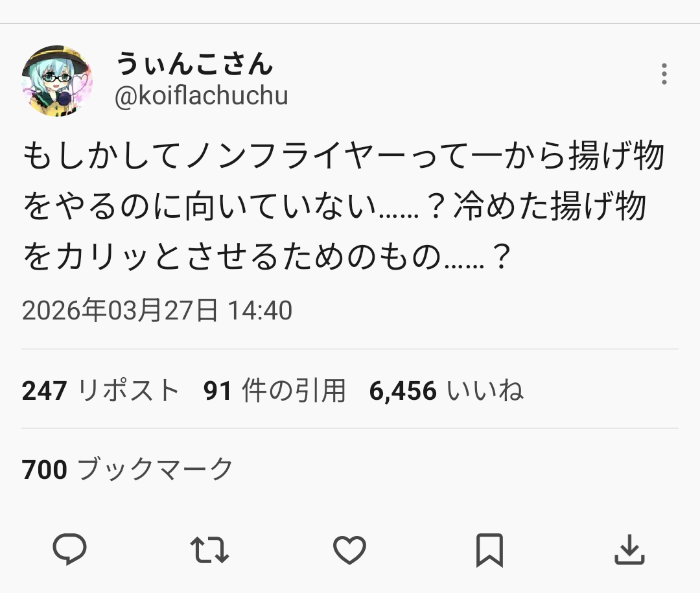
Task: Show the 6,456 likes count number
Action: [402, 391]
